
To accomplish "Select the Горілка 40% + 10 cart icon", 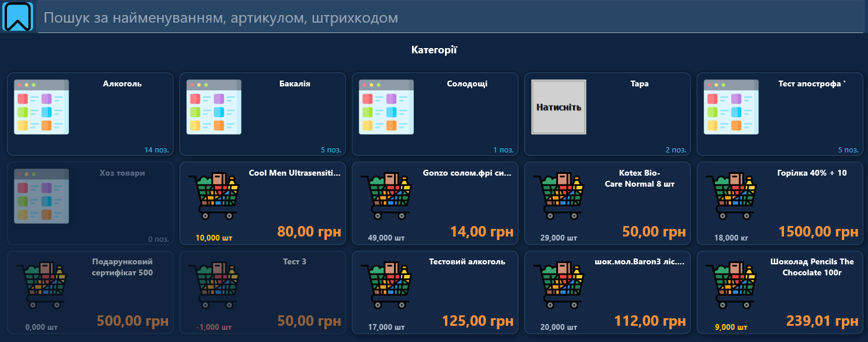I will (731, 197).
